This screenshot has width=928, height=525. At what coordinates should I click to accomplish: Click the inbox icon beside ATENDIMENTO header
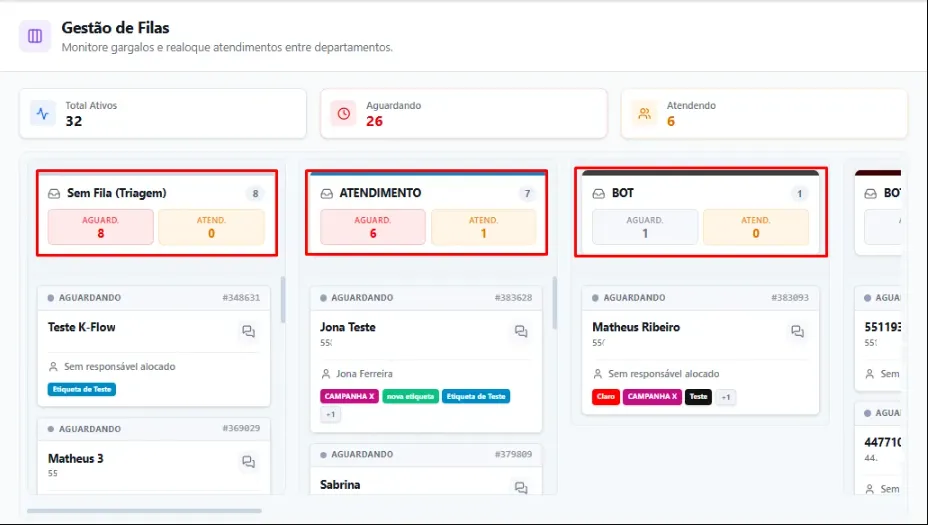click(327, 194)
